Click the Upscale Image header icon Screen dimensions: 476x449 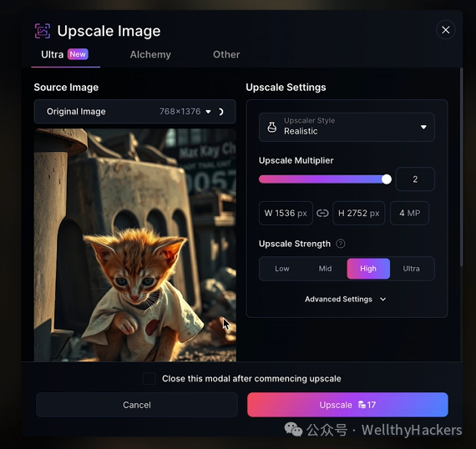click(43, 31)
